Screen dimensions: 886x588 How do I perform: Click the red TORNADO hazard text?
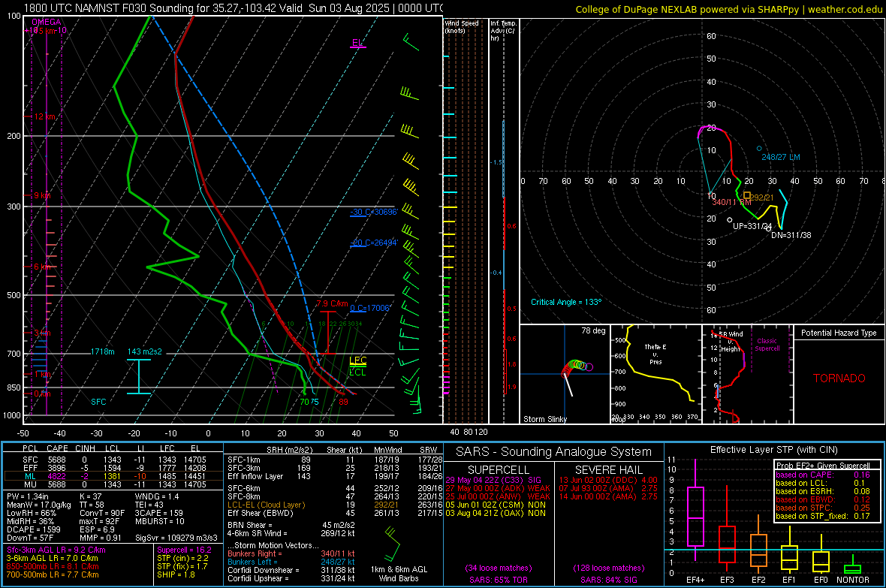(839, 378)
